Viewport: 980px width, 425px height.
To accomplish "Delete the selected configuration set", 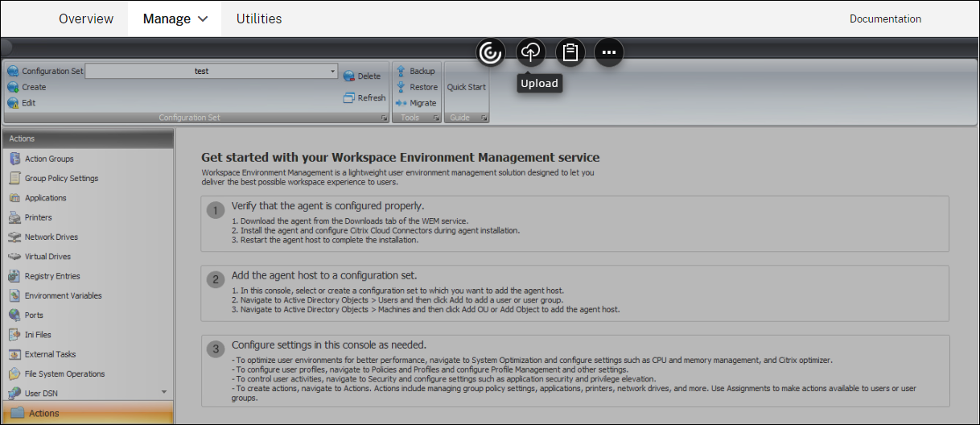I will (x=362, y=76).
